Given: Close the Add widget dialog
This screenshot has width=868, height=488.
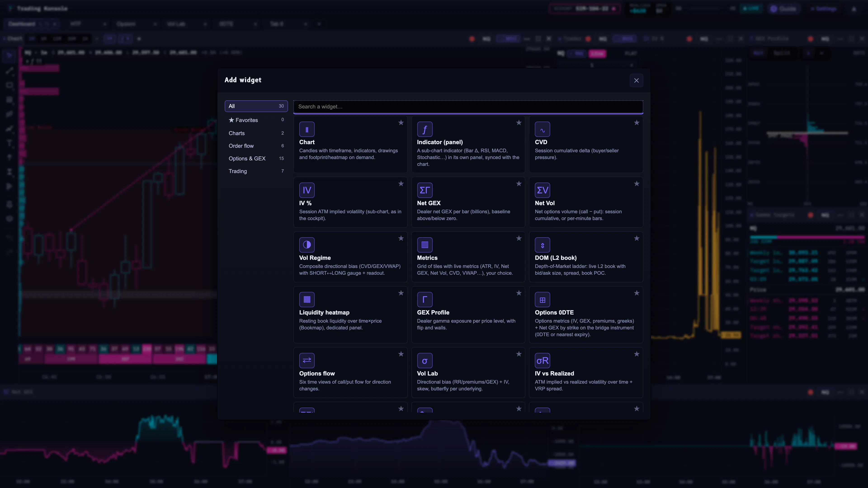Looking at the screenshot, I should click(636, 80).
